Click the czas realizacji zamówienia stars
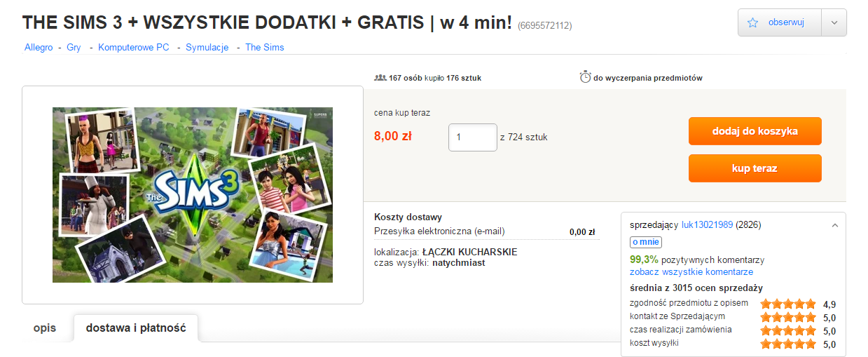The height and width of the screenshot is (357, 868). (788, 330)
